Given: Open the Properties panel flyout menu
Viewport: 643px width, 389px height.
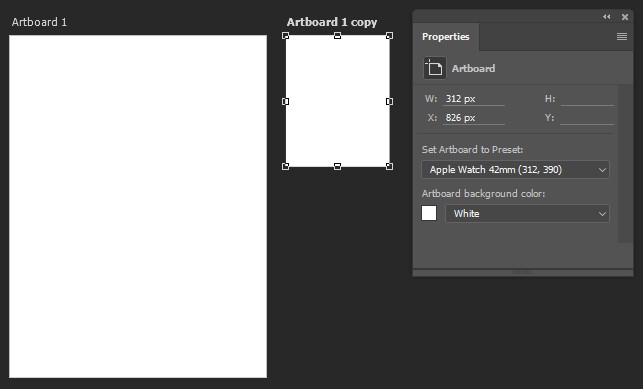Looking at the screenshot, I should pyautogui.click(x=622, y=36).
